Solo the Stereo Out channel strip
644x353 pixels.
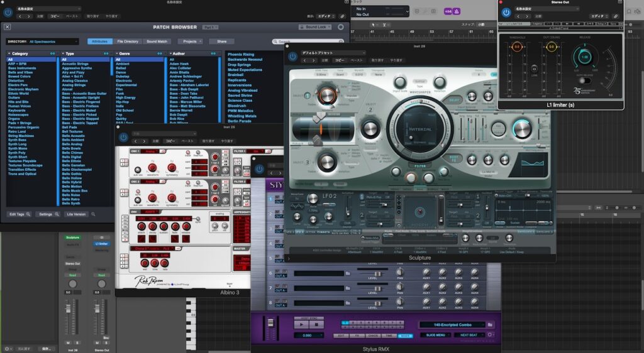coord(105,342)
